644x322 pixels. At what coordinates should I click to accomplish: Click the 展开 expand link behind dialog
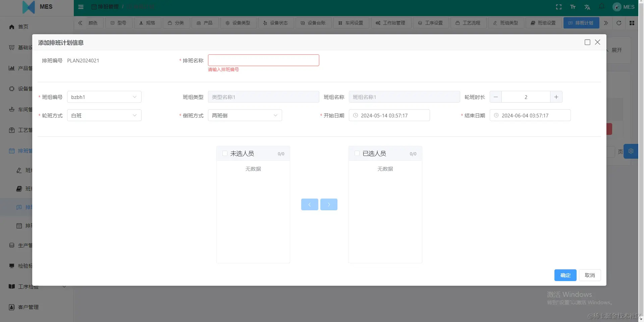616,50
